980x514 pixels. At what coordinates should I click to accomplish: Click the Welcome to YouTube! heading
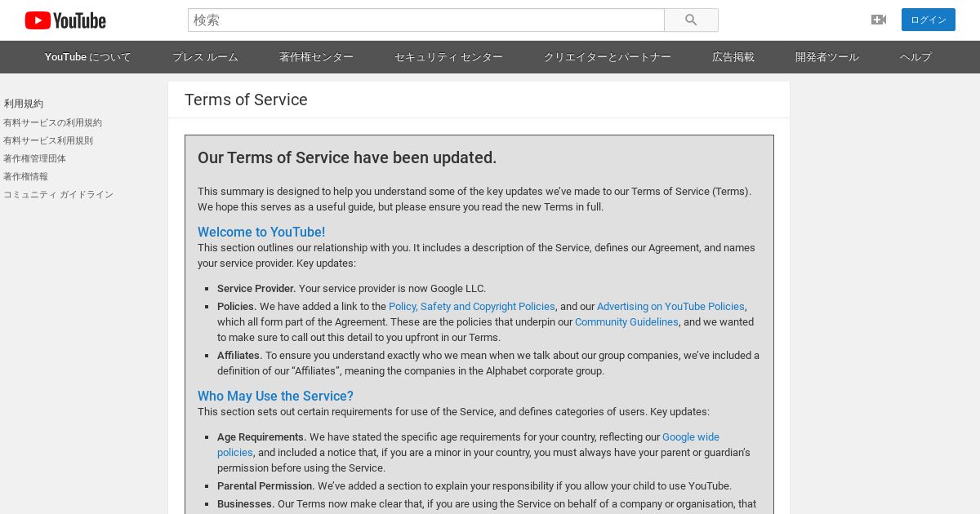261,232
